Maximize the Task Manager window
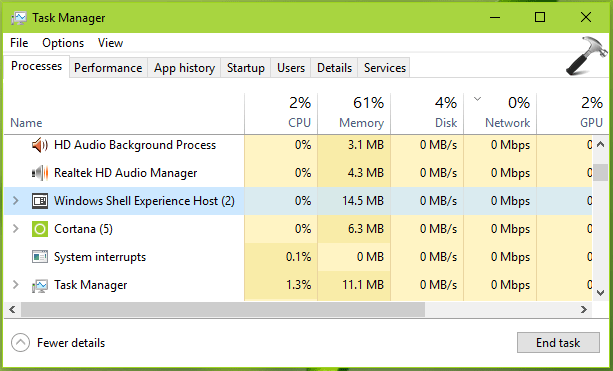This screenshot has width=613, height=371. pos(540,17)
